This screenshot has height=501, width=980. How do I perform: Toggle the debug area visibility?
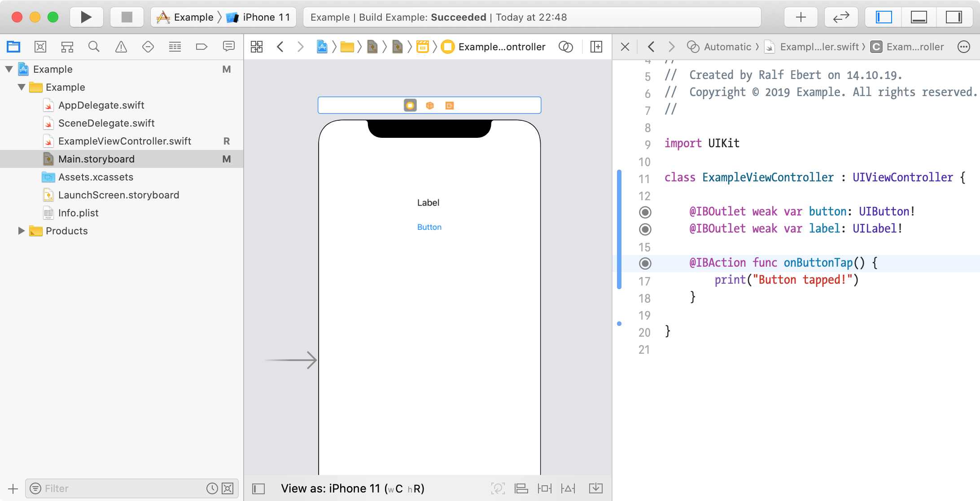pos(919,17)
